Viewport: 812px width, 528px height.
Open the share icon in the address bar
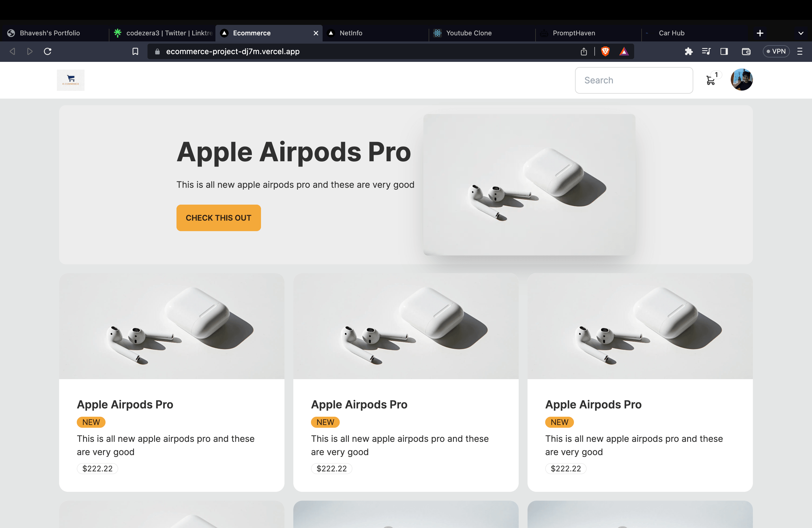pos(584,52)
